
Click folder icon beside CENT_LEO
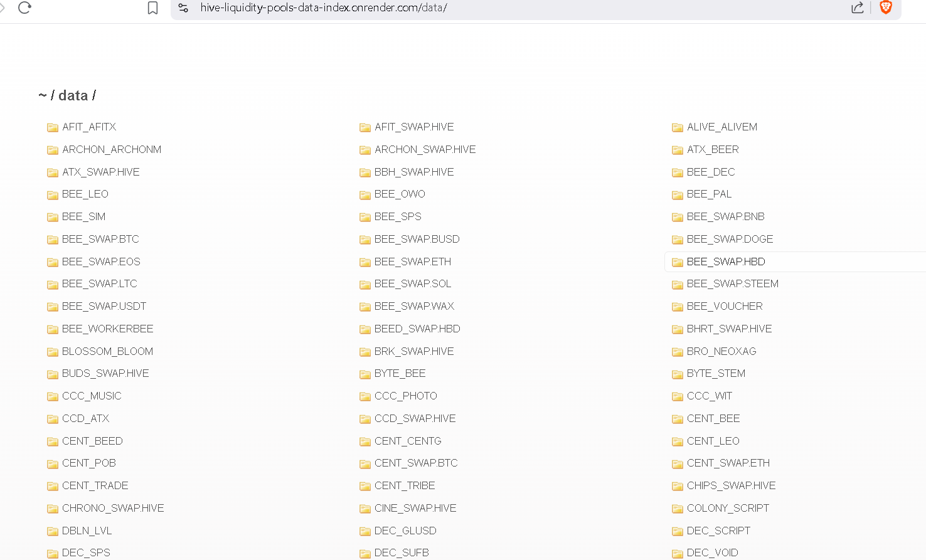click(x=678, y=441)
